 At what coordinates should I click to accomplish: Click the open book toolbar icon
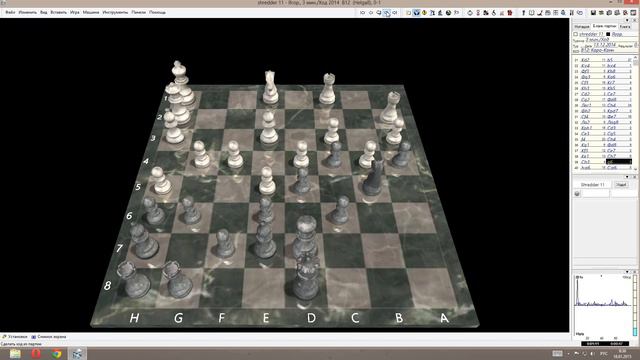tap(531, 13)
